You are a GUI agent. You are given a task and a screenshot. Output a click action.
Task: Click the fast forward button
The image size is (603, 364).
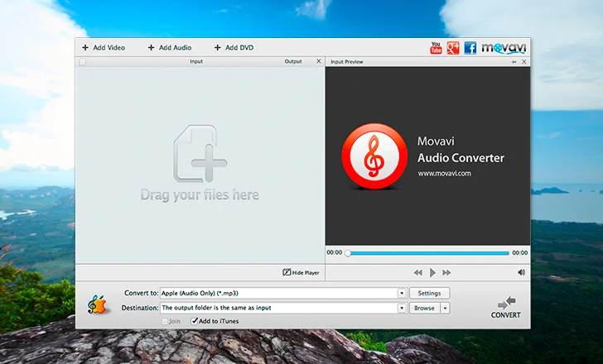tap(446, 273)
